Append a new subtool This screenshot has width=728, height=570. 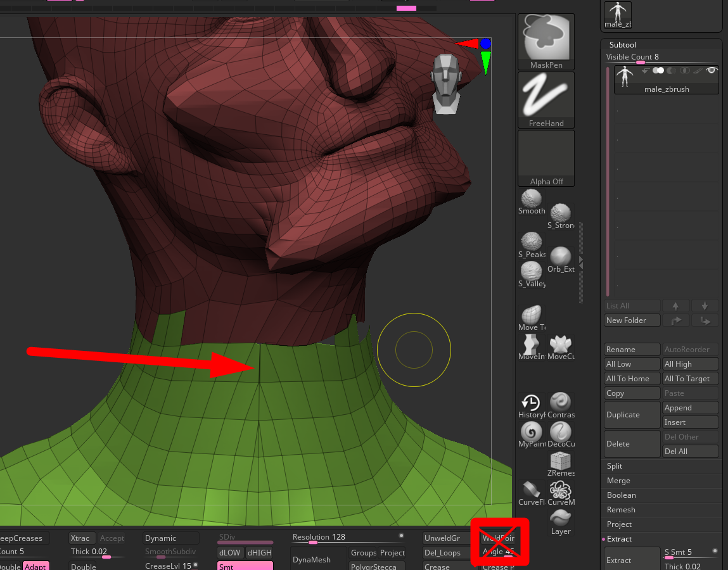pos(691,407)
